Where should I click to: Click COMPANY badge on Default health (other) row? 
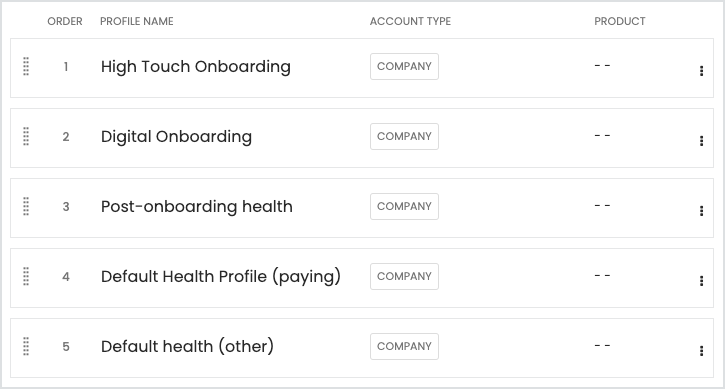[x=404, y=346]
